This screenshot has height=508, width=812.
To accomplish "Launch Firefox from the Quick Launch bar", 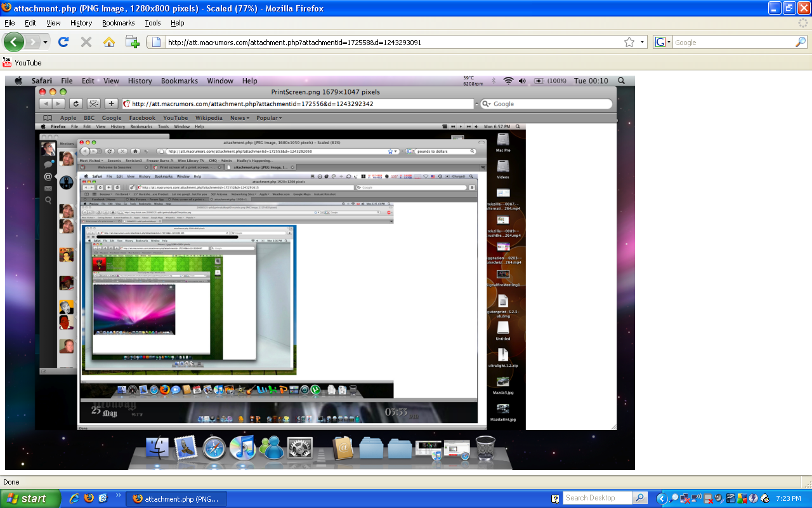I will 88,498.
